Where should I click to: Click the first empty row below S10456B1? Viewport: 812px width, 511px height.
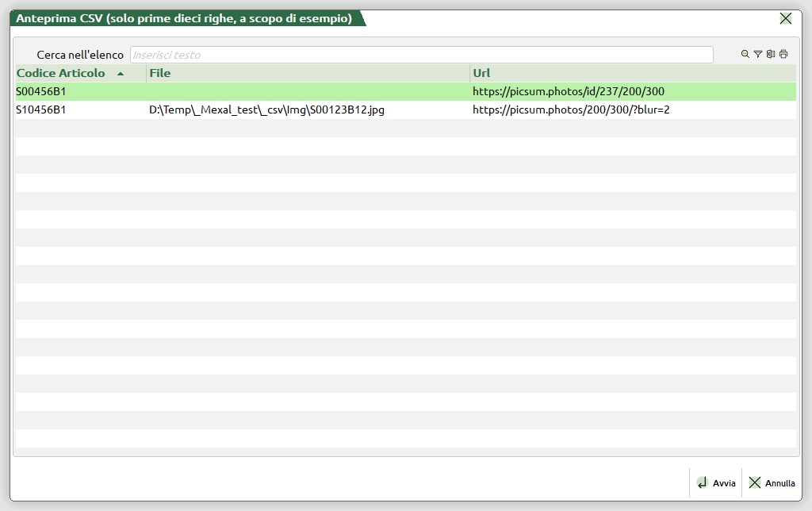click(404, 128)
